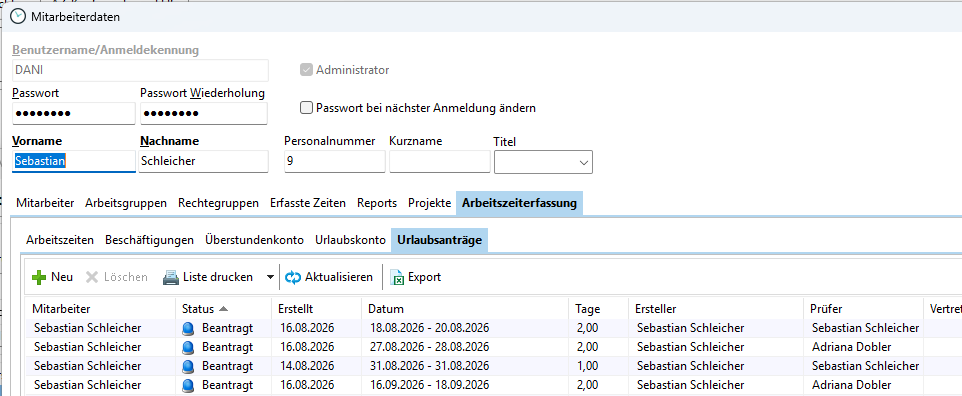This screenshot has width=962, height=396.
Task: Click status icon of request 18.08.2026 - 20.08.2026
Action: coord(188,328)
